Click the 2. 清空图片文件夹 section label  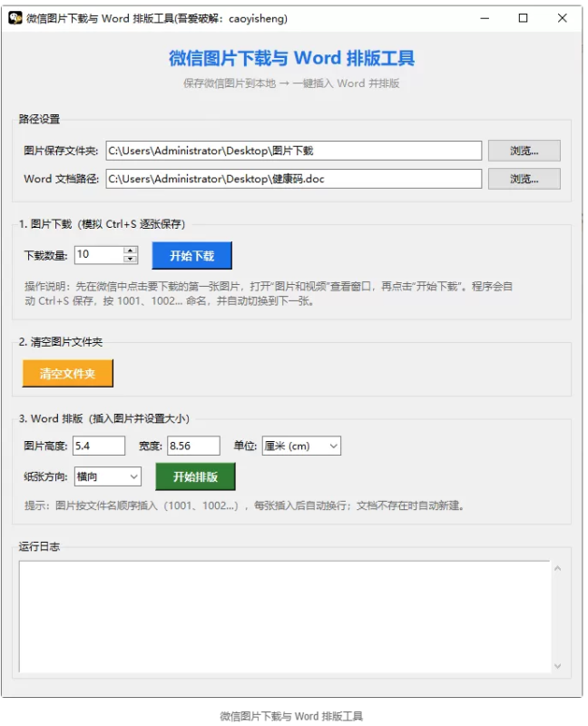pos(61,342)
